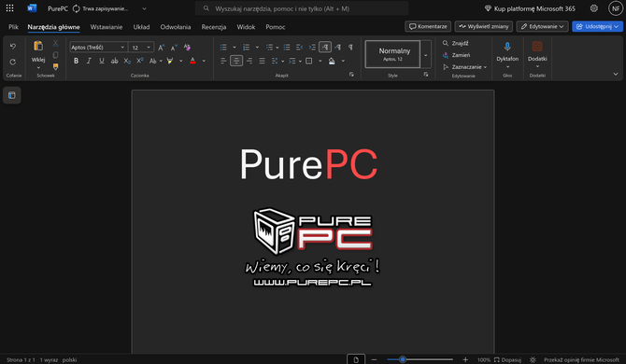Collapse the ribbon with chevron
The height and width of the screenshot is (364, 626).
616,74
